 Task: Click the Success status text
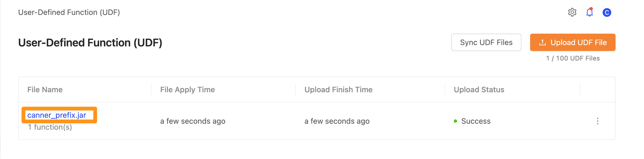[476, 121]
